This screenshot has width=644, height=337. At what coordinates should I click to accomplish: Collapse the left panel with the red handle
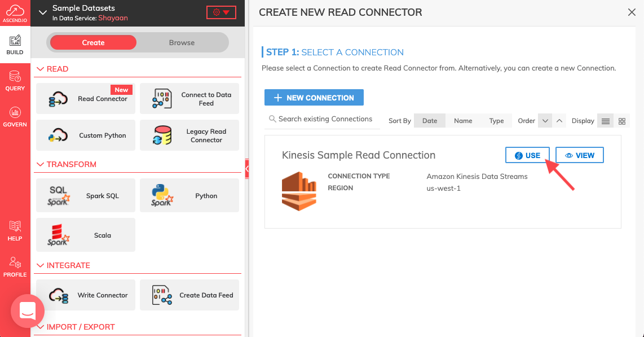247,168
